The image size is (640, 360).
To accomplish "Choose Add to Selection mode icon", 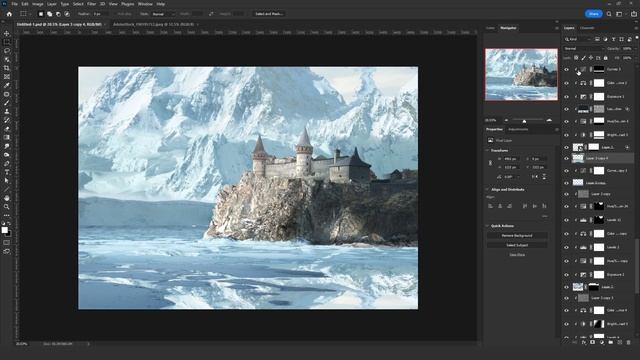I will pos(49,14).
